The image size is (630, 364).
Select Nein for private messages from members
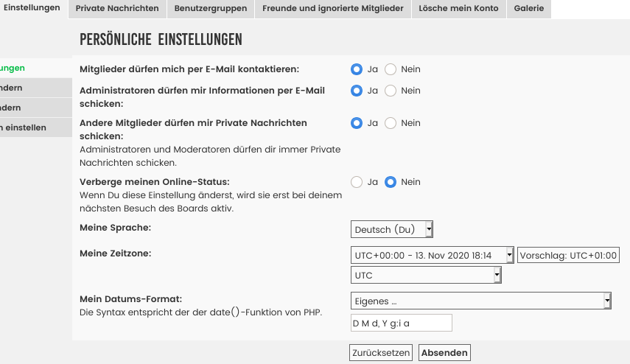[391, 123]
